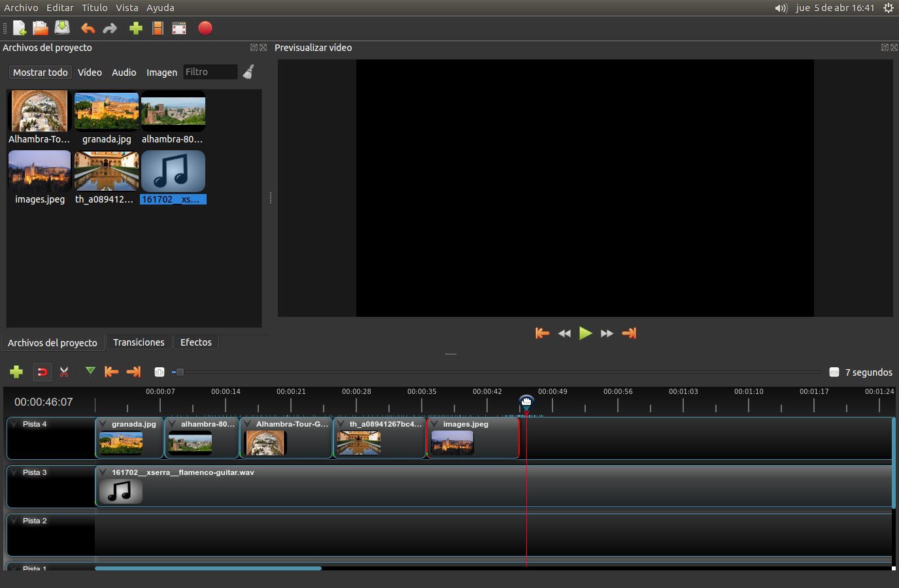Show all files with Mostrar todo

pyautogui.click(x=40, y=73)
